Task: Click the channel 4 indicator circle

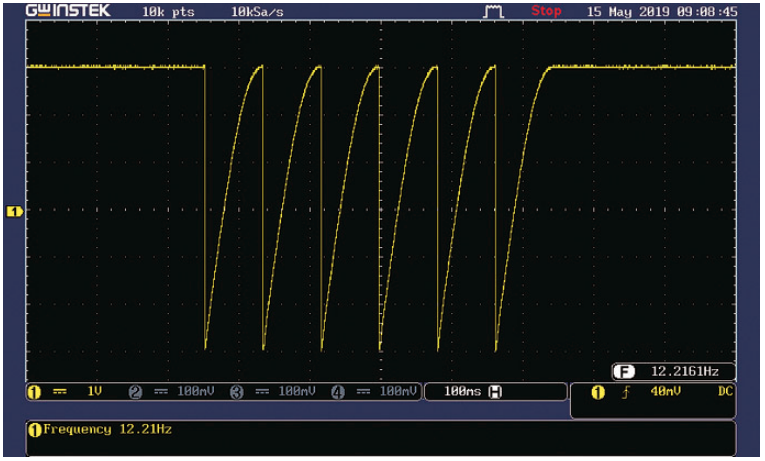Action: 338,392
